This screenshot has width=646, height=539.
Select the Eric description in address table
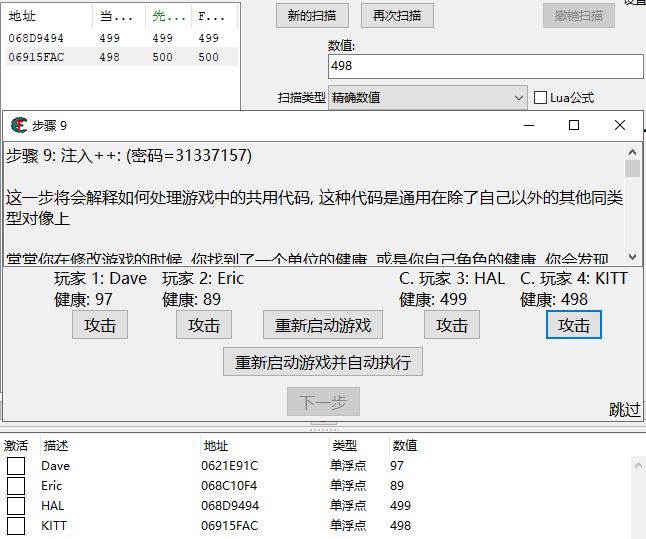pos(51,486)
